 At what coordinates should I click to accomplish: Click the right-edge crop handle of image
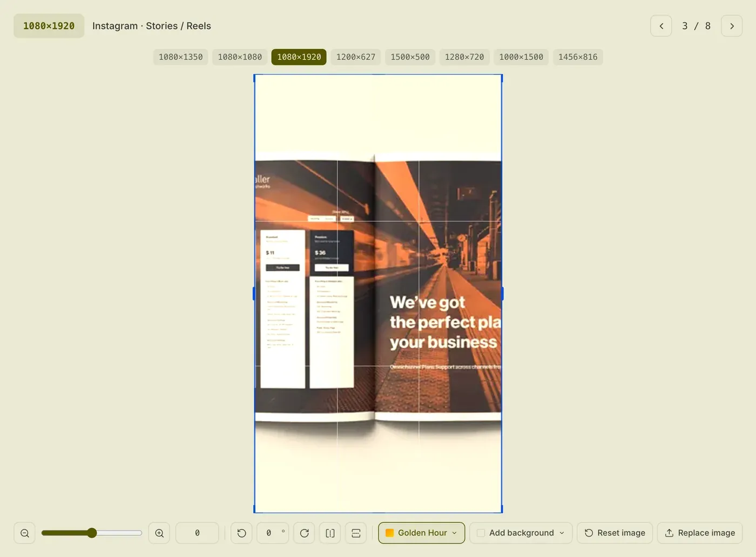(x=502, y=294)
